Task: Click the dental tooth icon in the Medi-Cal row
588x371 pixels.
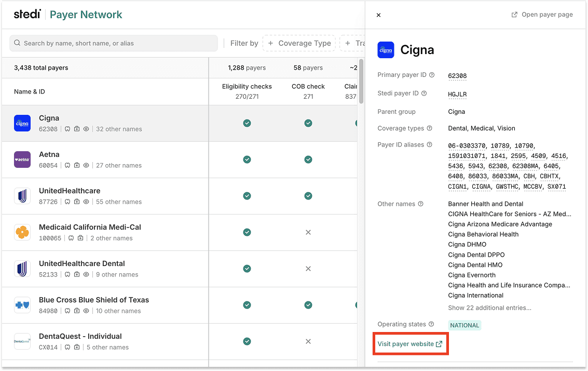Action: coord(71,238)
